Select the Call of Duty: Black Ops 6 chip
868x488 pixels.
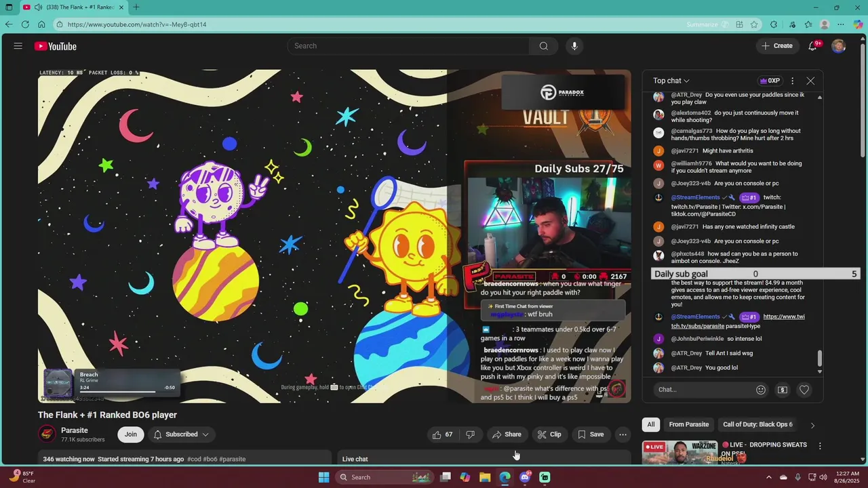[x=757, y=424]
